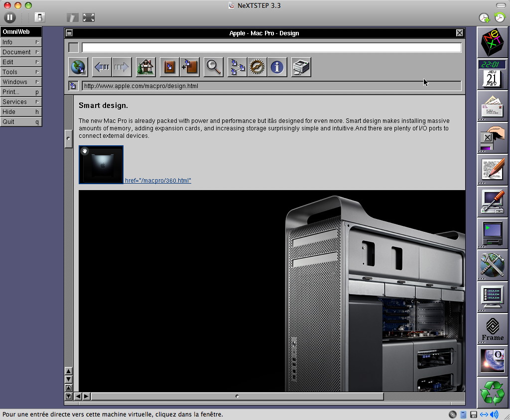Expand the Services submenu
Screen dimensions: 510x420
(x=21, y=102)
